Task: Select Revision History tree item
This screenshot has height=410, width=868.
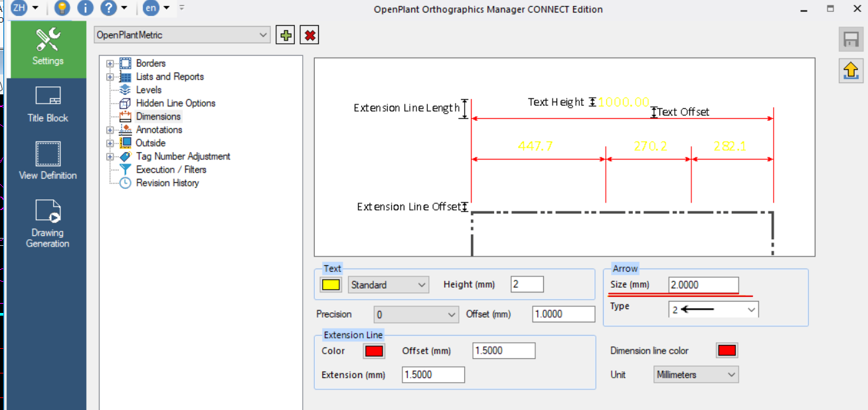Action: [167, 183]
